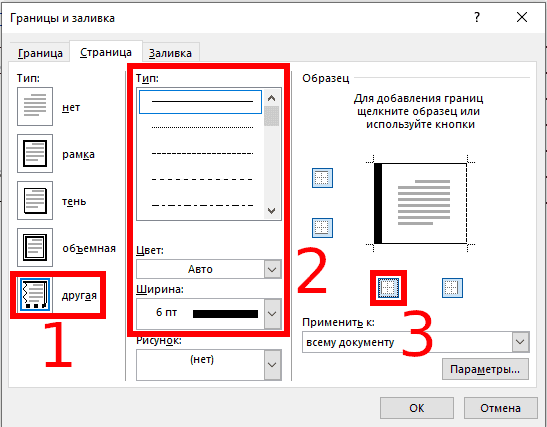
Task: Toggle the bottom border button in preview
Action: [x=322, y=228]
